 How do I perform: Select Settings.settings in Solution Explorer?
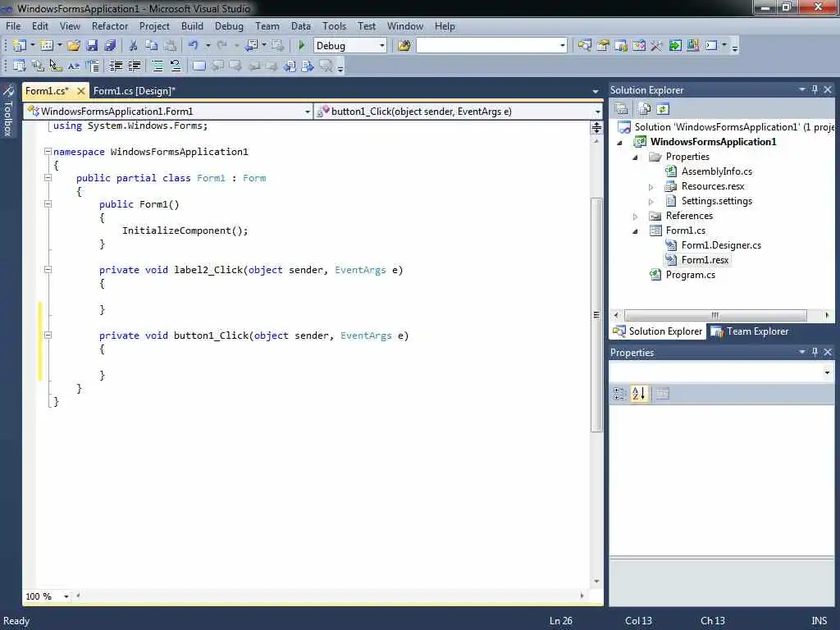click(x=717, y=201)
